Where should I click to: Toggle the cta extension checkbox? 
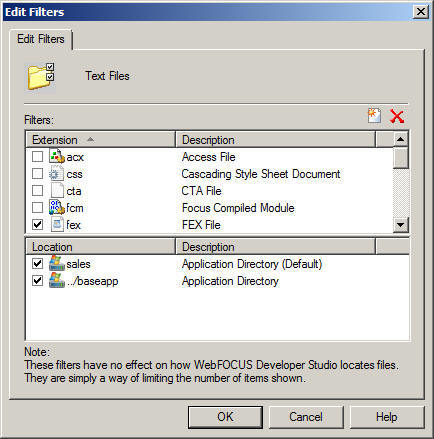coord(37,191)
